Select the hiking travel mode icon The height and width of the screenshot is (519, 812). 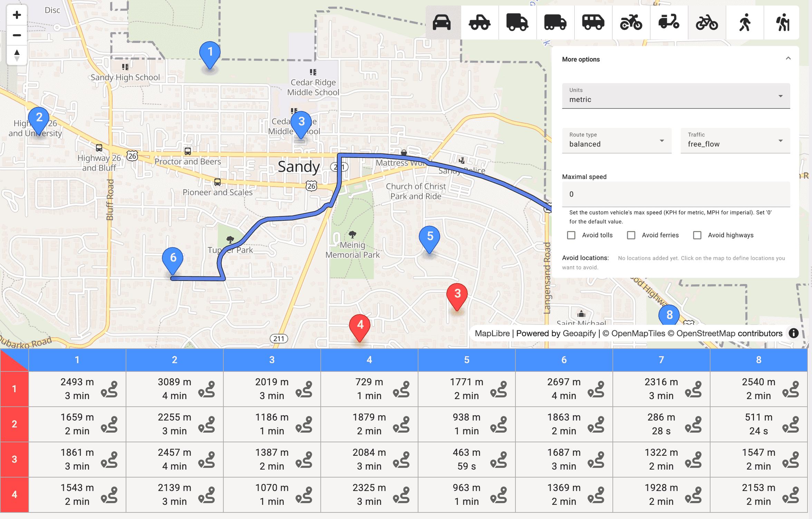[782, 23]
